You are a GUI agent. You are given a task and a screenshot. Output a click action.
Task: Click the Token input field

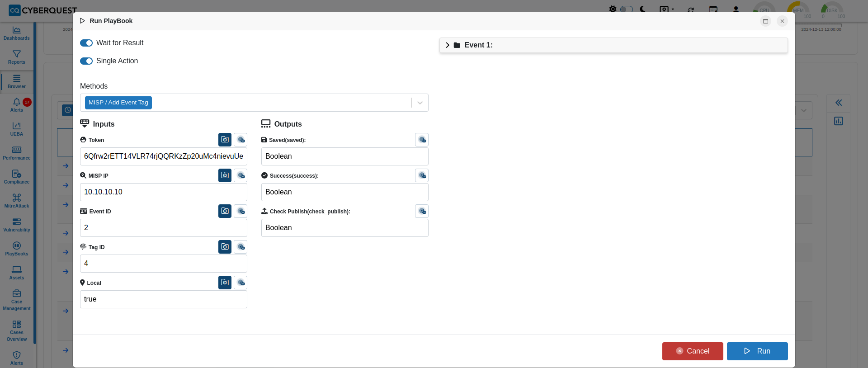point(164,156)
